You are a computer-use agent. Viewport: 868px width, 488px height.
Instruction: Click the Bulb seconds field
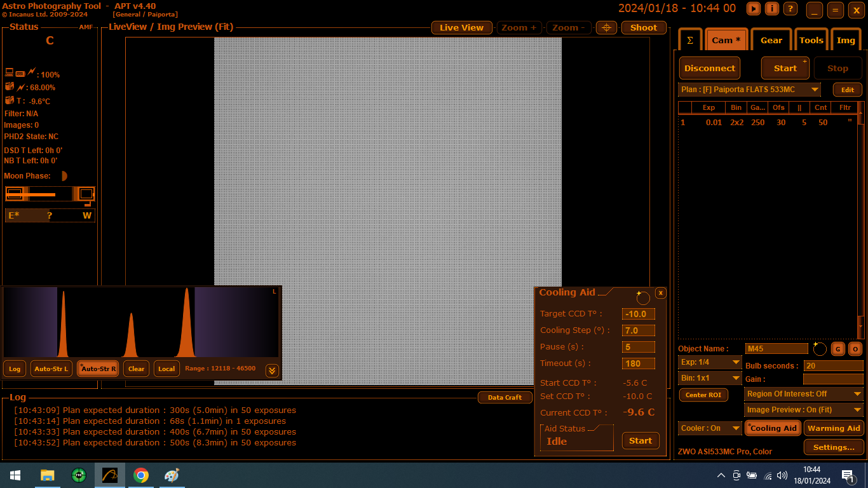833,366
